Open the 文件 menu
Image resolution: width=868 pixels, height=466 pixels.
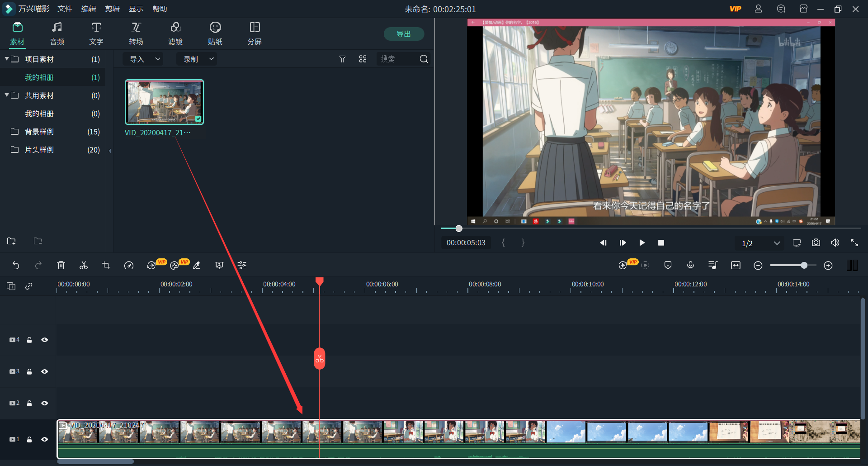click(65, 9)
